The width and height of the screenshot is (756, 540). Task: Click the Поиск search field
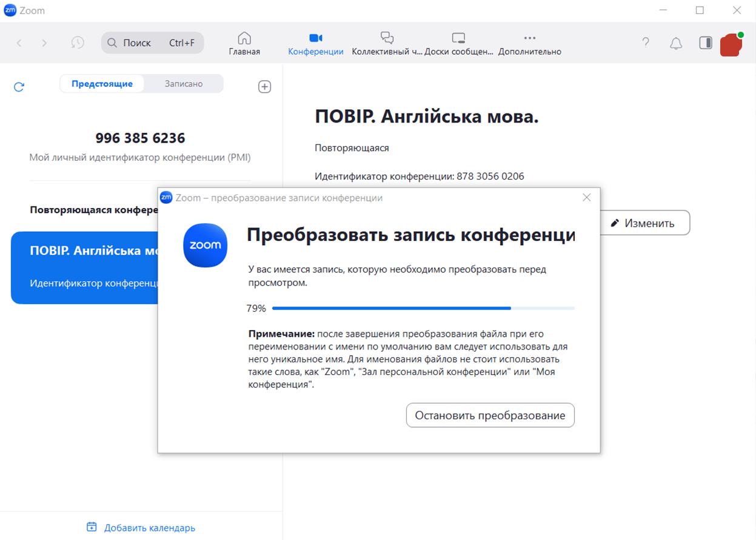[152, 43]
